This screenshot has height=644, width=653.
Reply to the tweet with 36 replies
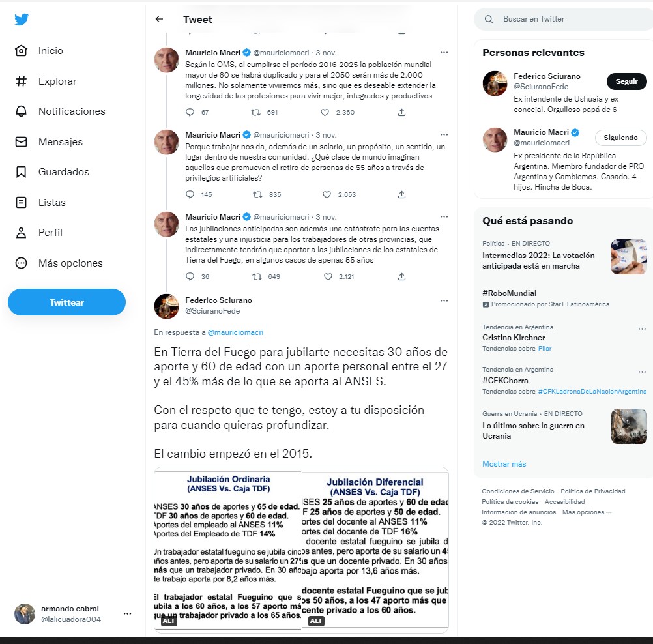[x=190, y=276]
